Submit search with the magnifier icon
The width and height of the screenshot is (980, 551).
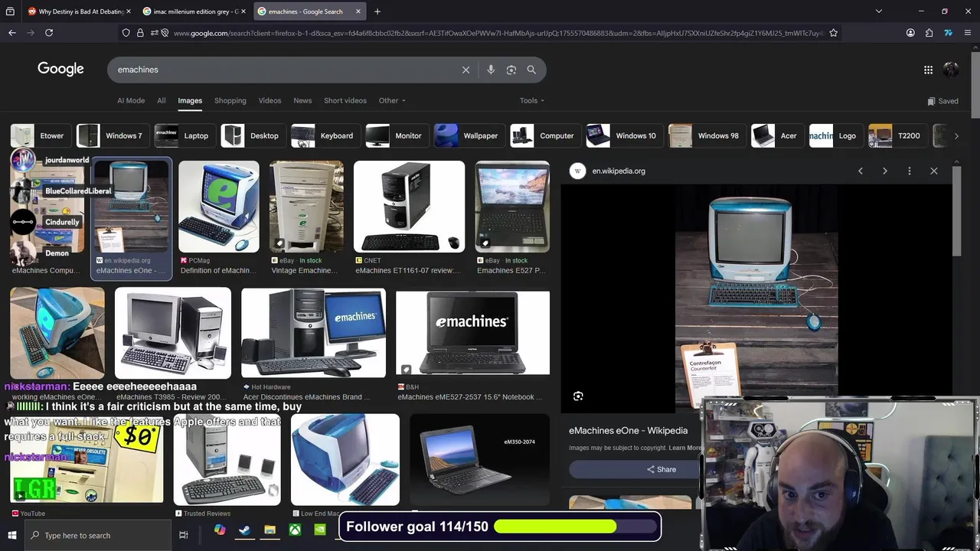click(531, 70)
